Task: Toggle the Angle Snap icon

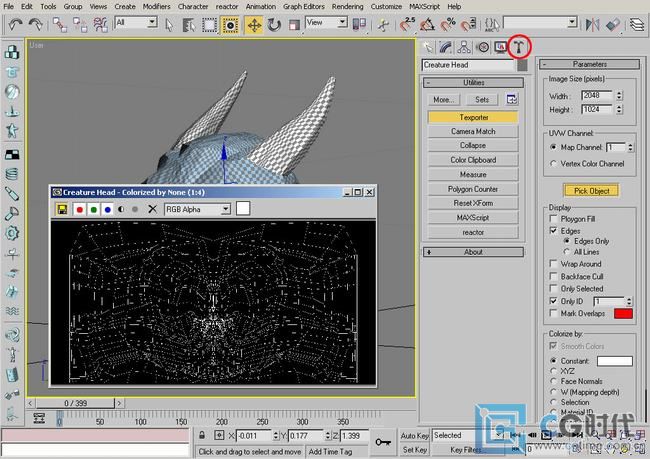Action: pos(427,25)
